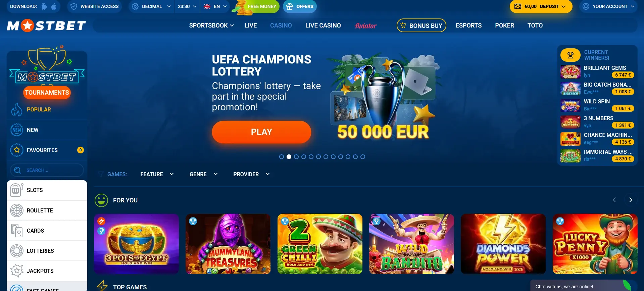The width and height of the screenshot is (644, 291).
Task: Download the iOS app via Apple icon
Action: [54, 6]
